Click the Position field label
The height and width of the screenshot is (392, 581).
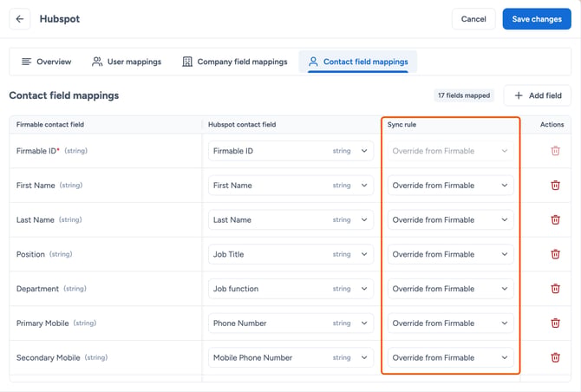pyautogui.click(x=30, y=254)
